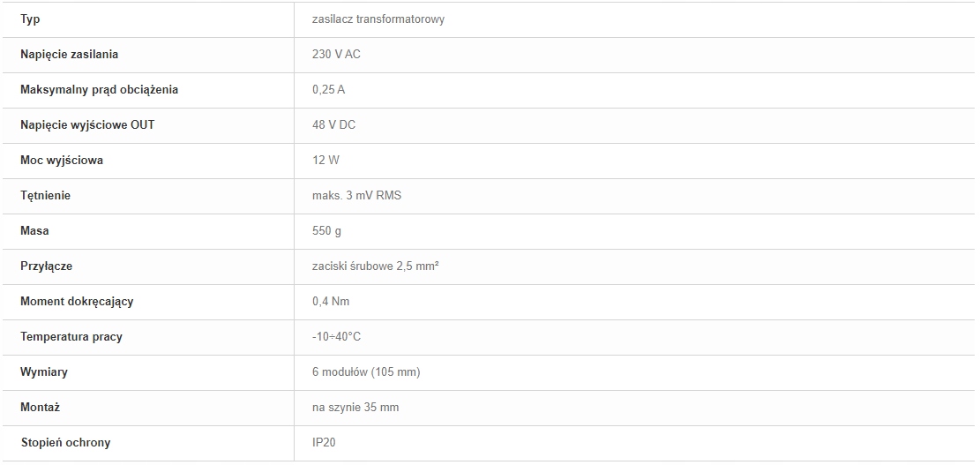The height and width of the screenshot is (465, 980).
Task: Click the 'Napięcie zasilania' label
Action: 69,55
